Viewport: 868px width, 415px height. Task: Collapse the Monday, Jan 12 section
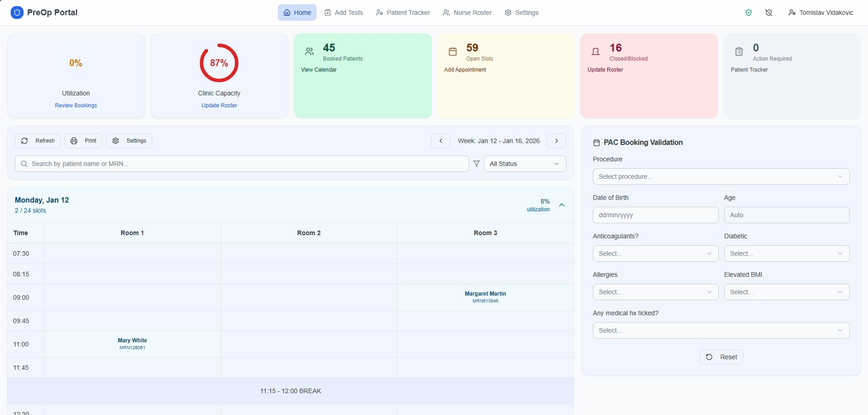(561, 205)
